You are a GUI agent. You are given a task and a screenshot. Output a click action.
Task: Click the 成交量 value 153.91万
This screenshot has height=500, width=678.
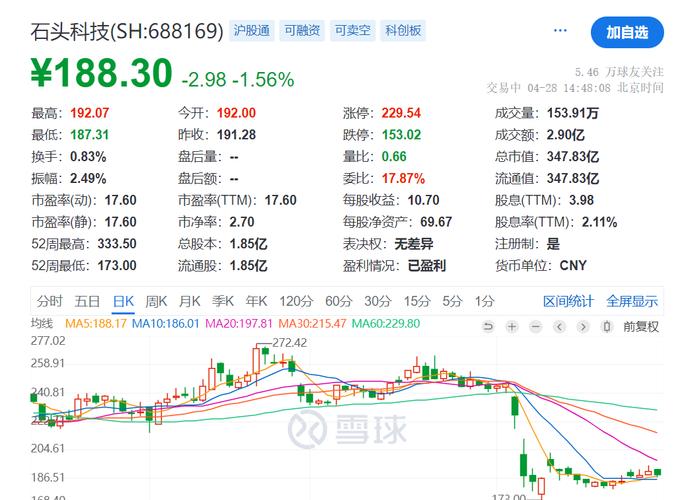pyautogui.click(x=573, y=113)
